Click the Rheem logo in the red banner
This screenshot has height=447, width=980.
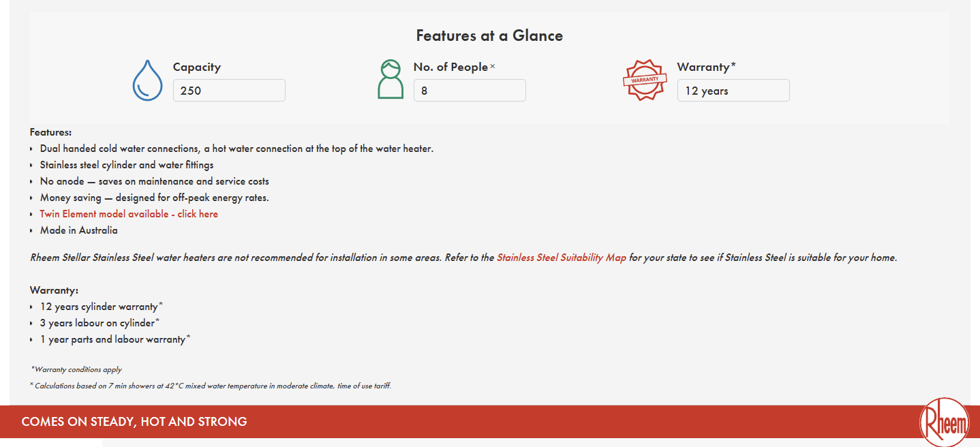coord(943,424)
